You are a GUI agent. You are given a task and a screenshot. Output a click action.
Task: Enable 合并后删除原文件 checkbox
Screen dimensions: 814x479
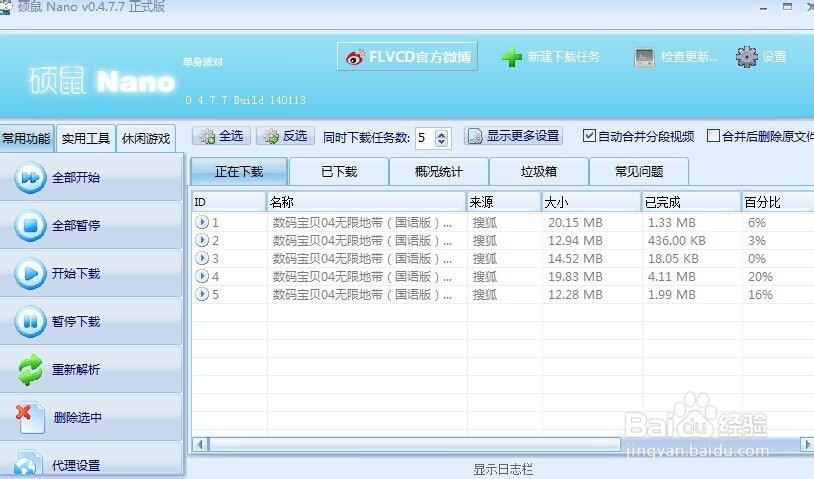point(713,136)
